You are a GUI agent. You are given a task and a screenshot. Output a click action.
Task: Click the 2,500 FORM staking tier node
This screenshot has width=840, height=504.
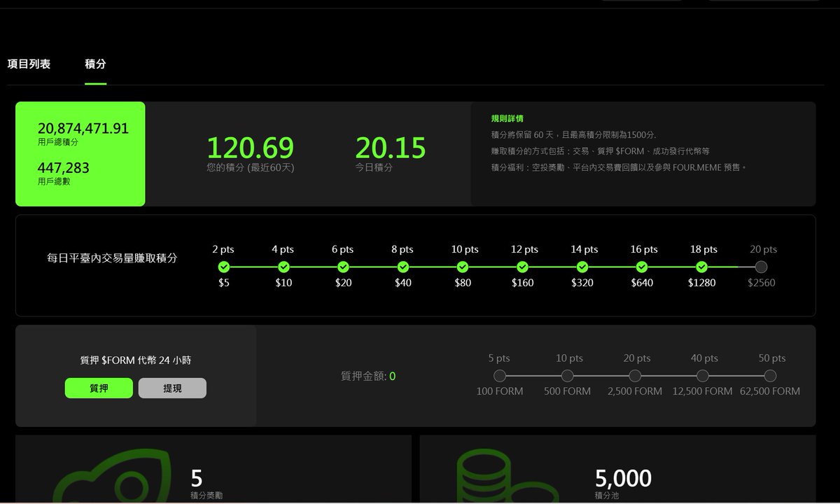(635, 376)
